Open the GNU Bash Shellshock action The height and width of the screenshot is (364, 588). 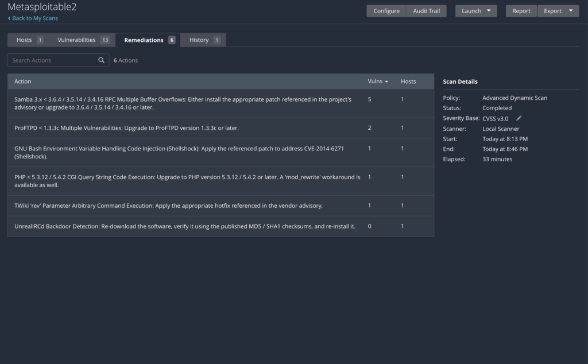coord(221,153)
